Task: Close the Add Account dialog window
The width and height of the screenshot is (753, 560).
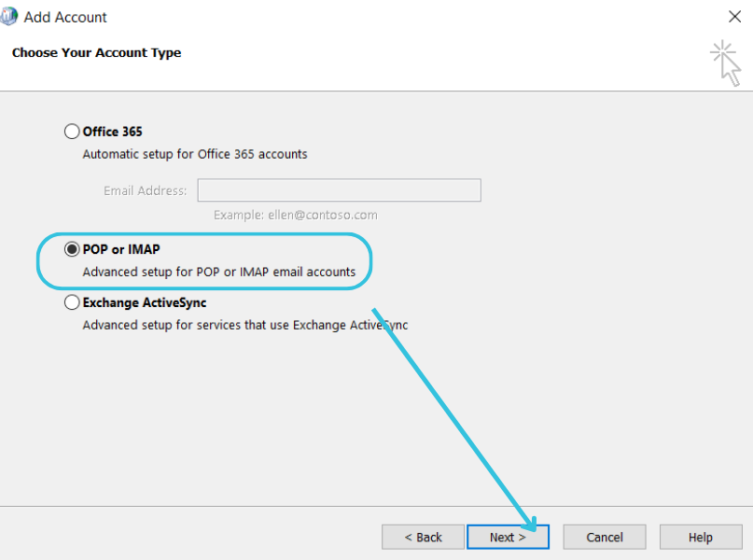Action: tap(734, 16)
